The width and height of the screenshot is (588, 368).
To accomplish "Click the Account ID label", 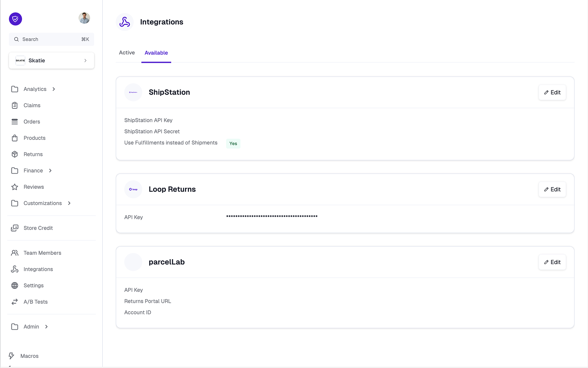I will 138,312.
